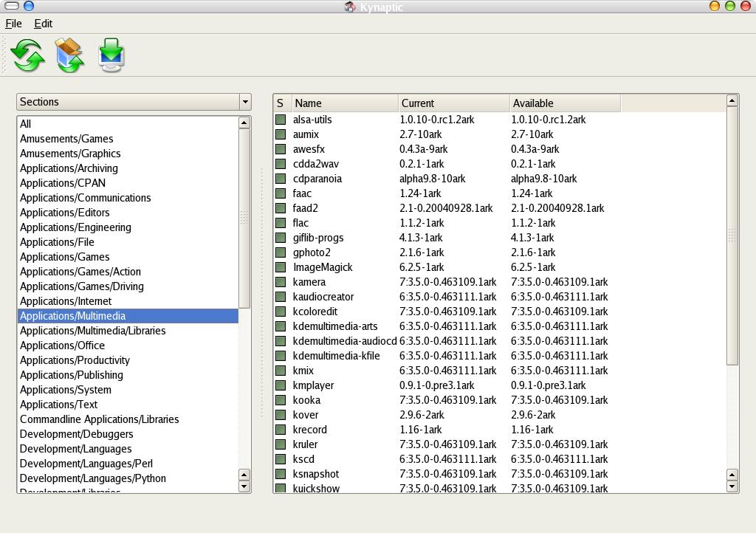Select the giflib-progs package name
The image size is (756, 533).
coord(318,238)
